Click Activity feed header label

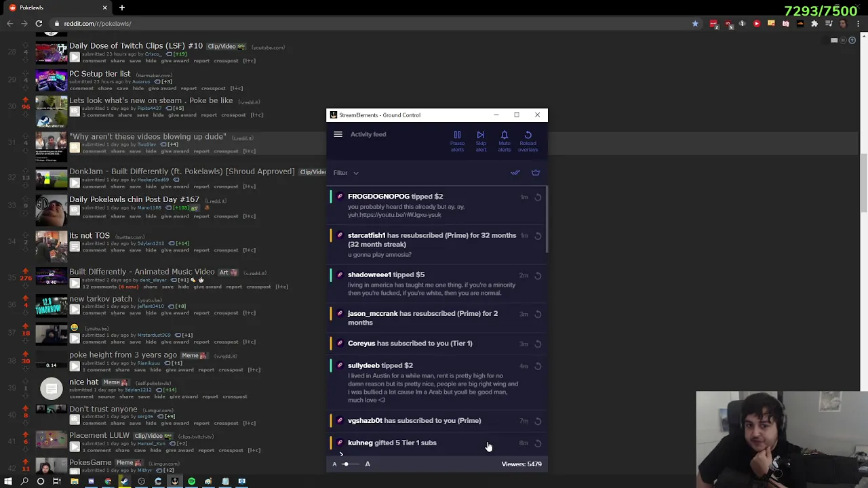[x=368, y=134]
